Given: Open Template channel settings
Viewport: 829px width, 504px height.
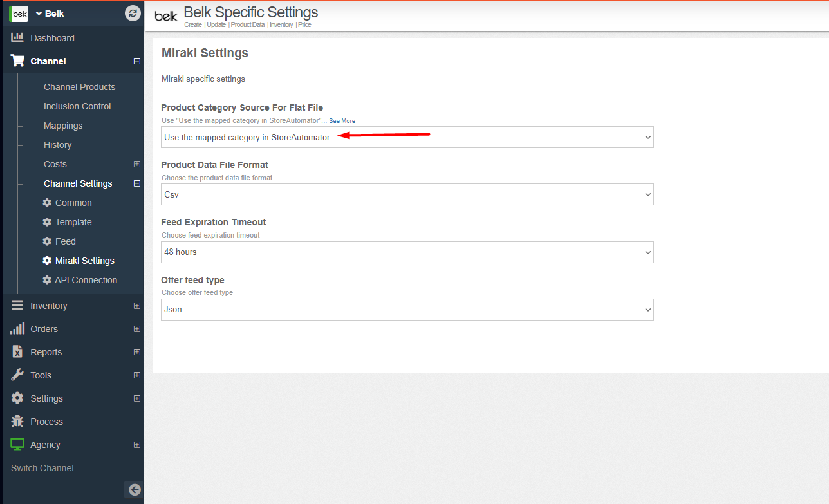Looking at the screenshot, I should click(73, 222).
